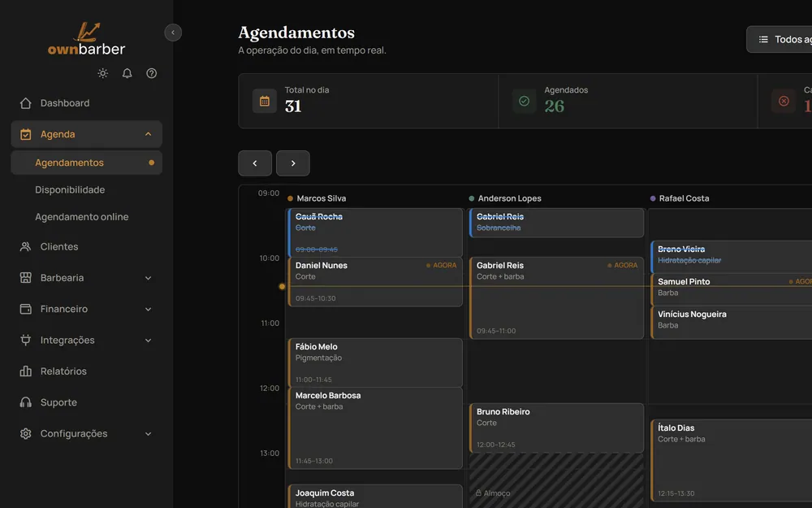Open Marcelo Barbosa appointment card
This screenshot has width=812, height=508.
(x=375, y=428)
